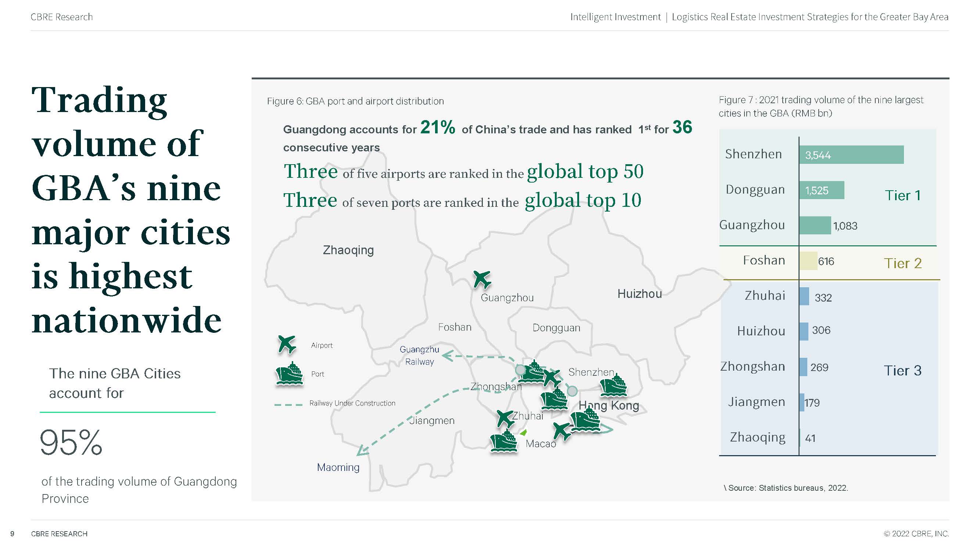The width and height of the screenshot is (980, 551).
Task: Click the dashed Railway Under Construction legend line
Action: [288, 404]
